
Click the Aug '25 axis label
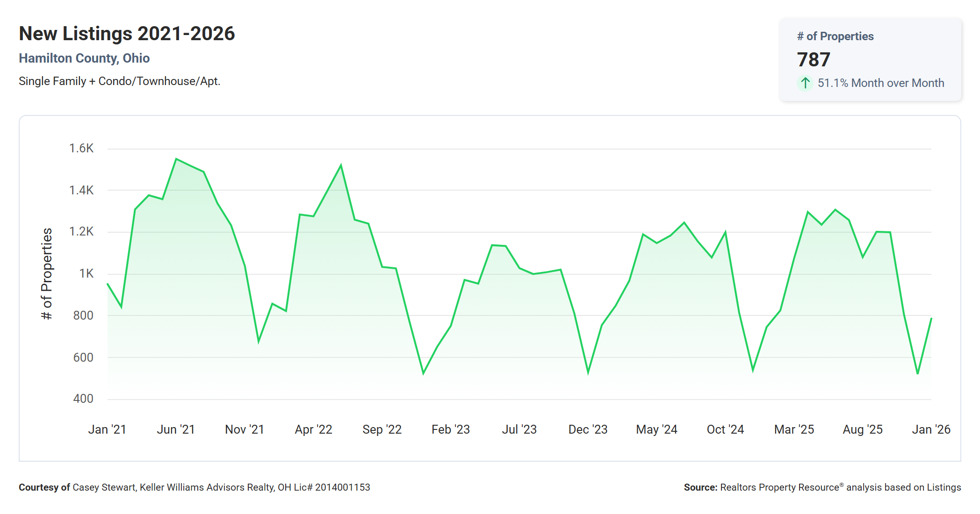862,429
